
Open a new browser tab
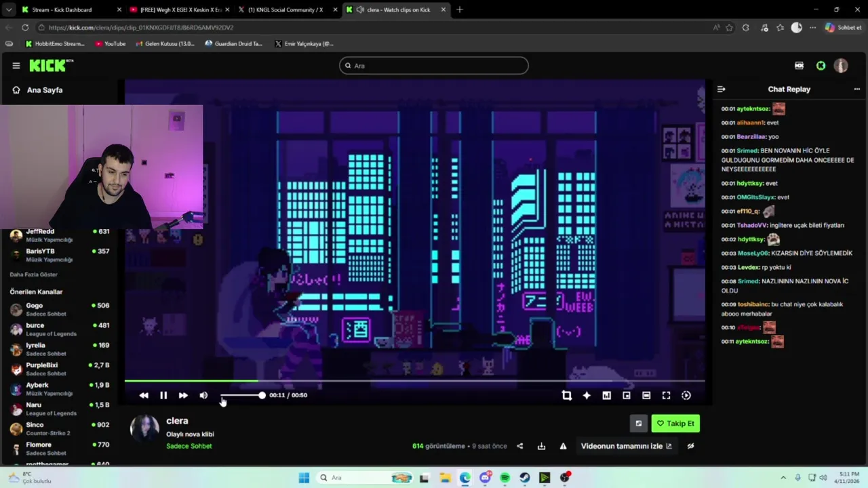(460, 9)
